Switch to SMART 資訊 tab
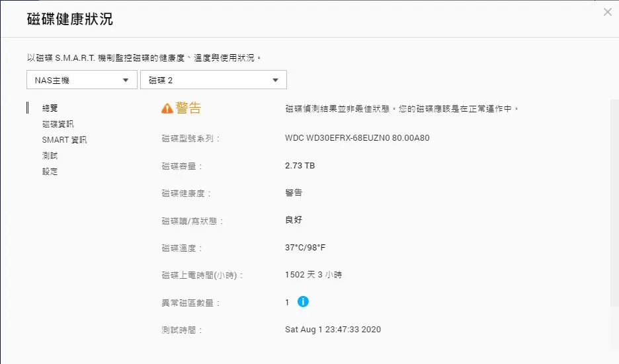Viewport: 619px width, 364px height. pos(64,139)
